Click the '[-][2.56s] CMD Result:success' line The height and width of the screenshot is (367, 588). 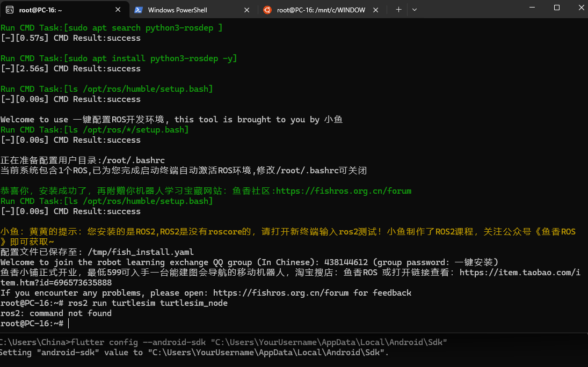(x=70, y=69)
